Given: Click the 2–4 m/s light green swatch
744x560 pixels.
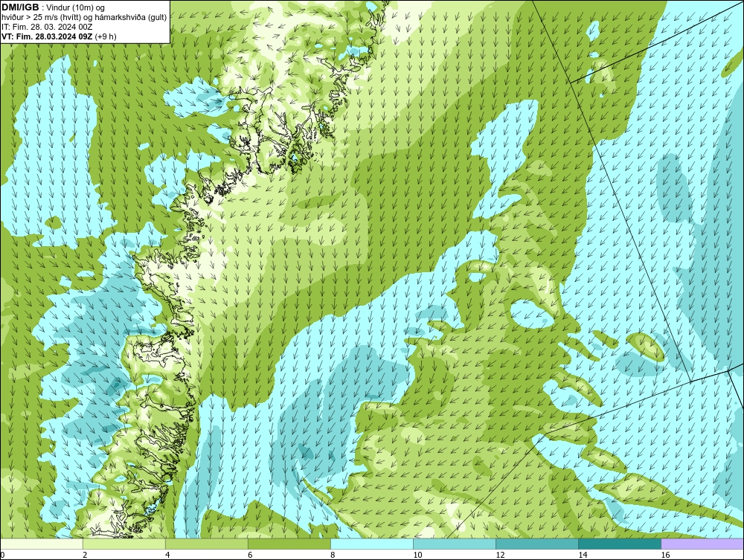Looking at the screenshot, I should click(x=124, y=544).
